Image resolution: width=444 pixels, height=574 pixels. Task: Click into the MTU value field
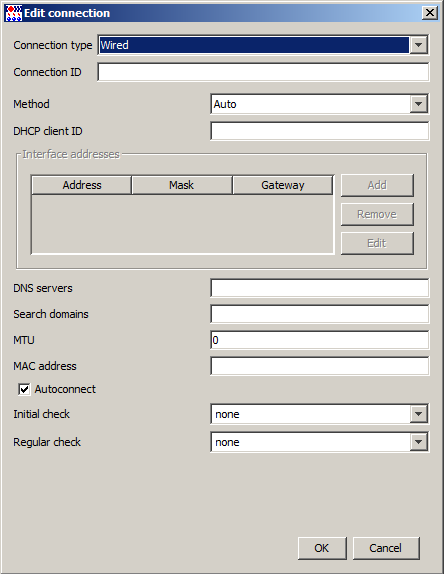pos(319,340)
